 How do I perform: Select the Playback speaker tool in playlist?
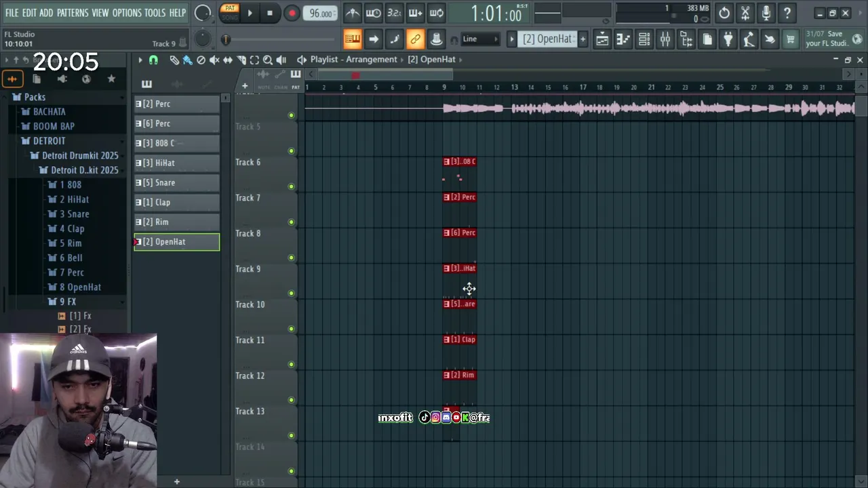281,60
